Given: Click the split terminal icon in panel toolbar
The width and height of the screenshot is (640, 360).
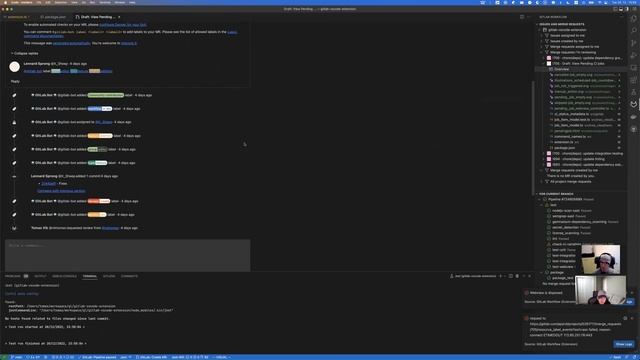Looking at the screenshot, I should [x=511, y=276].
